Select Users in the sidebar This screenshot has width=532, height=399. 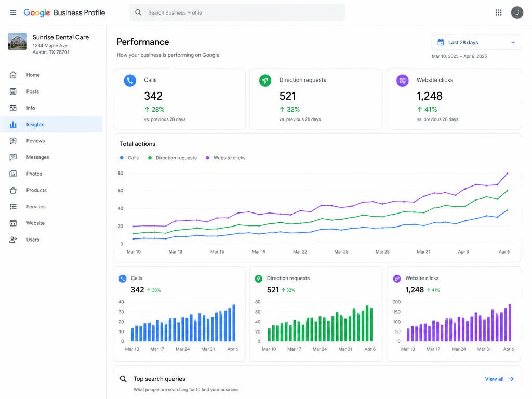(51, 240)
